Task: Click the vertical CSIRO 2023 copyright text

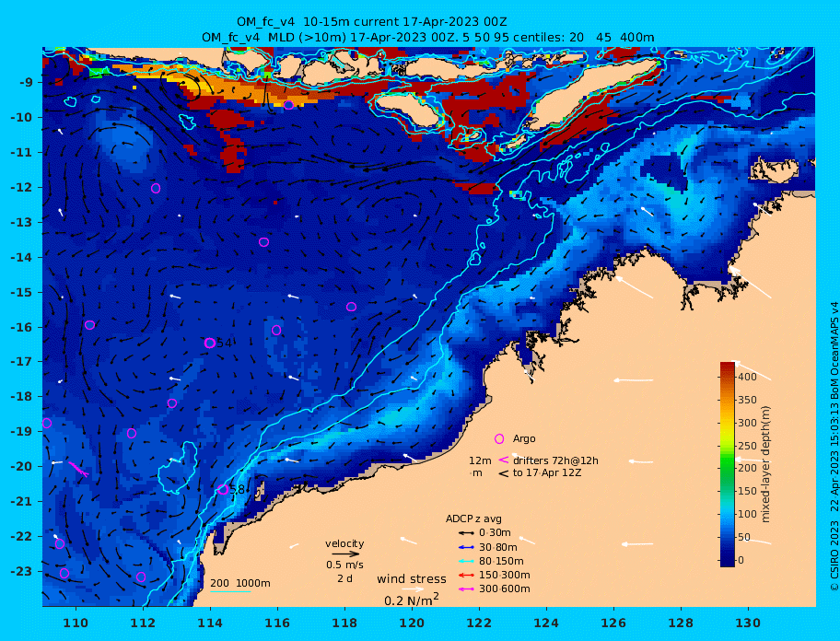Action: point(834,447)
